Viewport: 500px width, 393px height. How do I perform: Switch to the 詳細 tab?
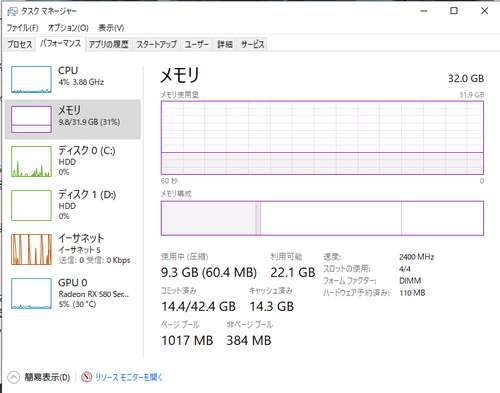click(x=225, y=44)
